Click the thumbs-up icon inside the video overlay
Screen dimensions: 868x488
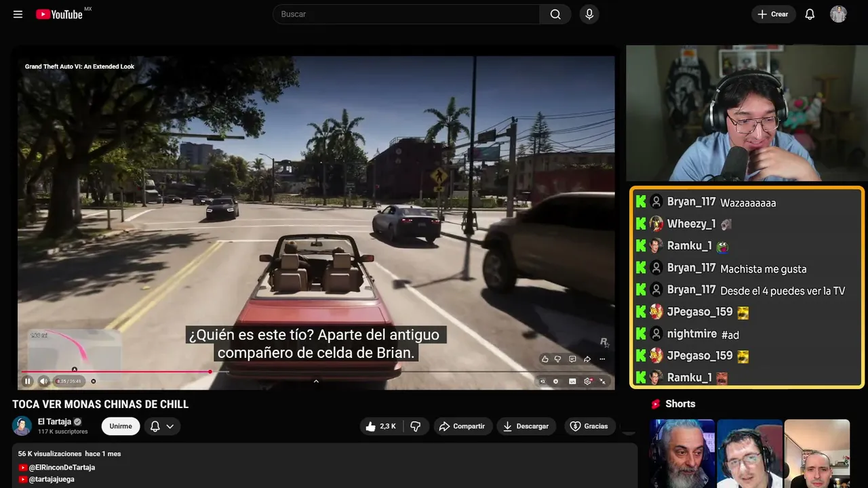[545, 359]
